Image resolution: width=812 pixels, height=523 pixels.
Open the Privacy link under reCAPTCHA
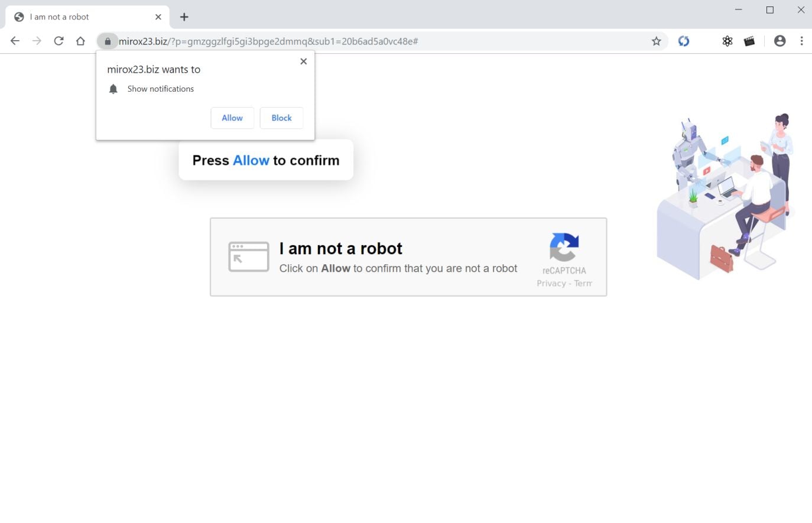550,283
